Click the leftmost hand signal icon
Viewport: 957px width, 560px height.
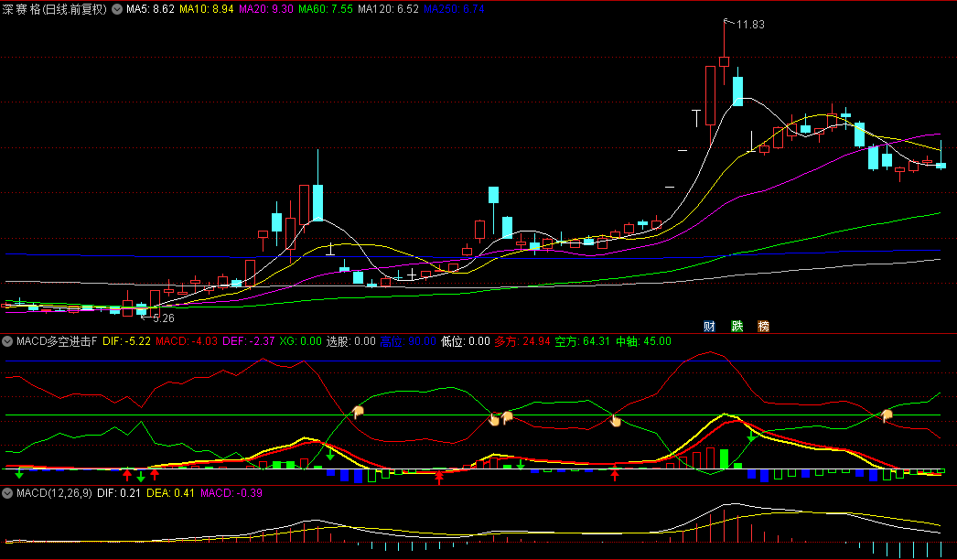[x=359, y=412]
